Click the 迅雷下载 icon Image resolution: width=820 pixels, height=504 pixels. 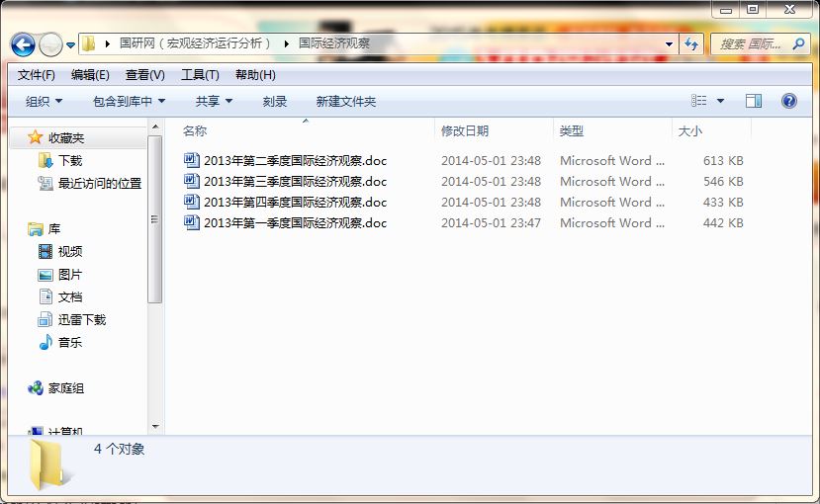(45, 319)
